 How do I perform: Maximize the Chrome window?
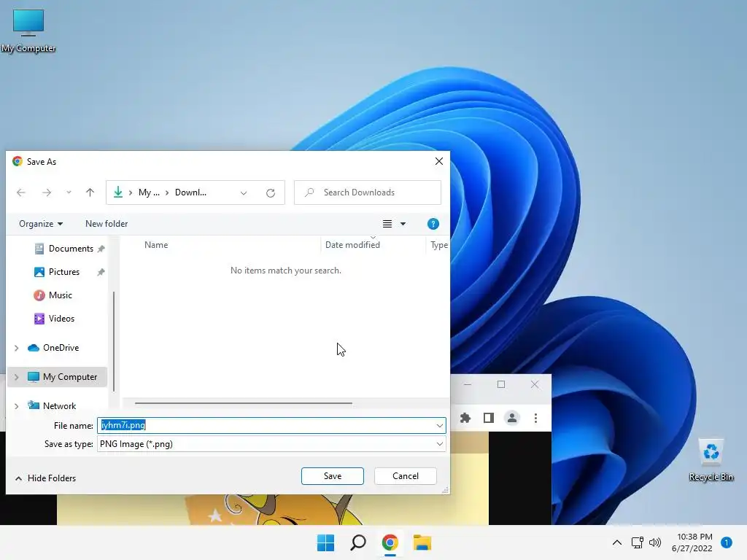(501, 384)
